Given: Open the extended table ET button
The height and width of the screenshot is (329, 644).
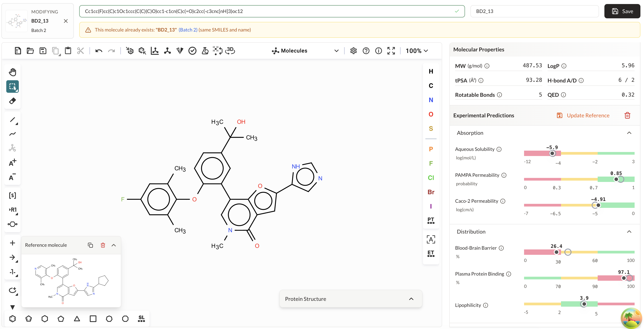Looking at the screenshot, I should 431,253.
